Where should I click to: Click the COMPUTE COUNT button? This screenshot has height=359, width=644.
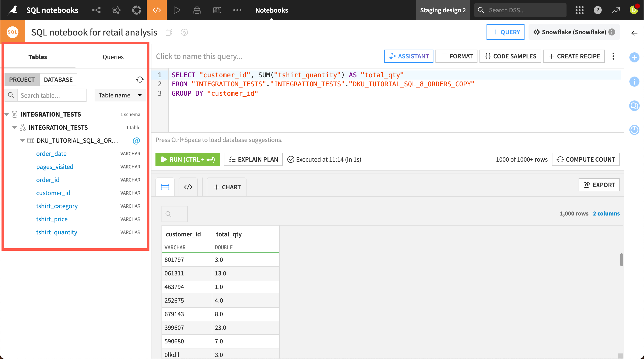click(585, 159)
